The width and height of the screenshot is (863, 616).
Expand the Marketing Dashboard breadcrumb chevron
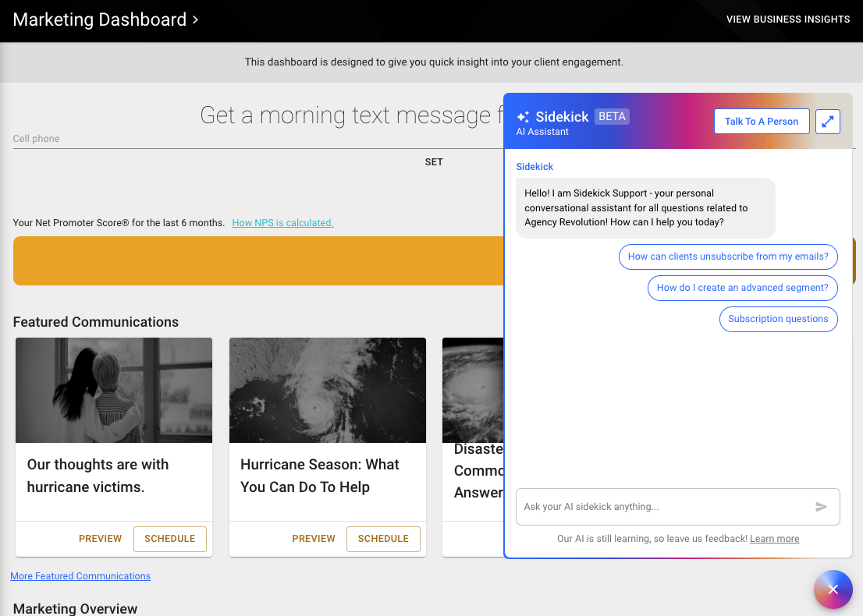194,19
